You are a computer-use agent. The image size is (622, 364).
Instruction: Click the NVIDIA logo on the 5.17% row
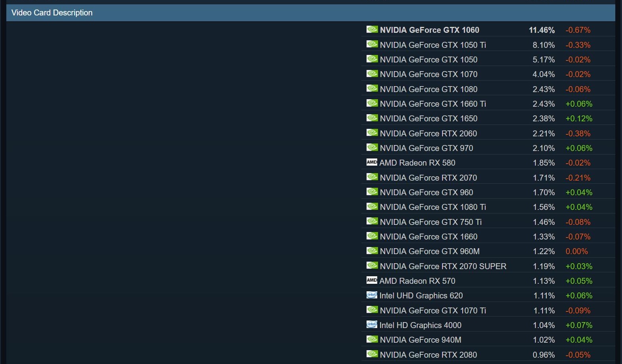coord(372,59)
